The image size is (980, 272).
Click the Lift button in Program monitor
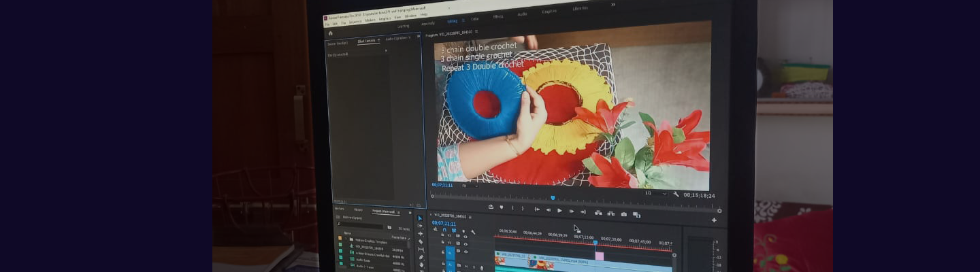(x=598, y=213)
